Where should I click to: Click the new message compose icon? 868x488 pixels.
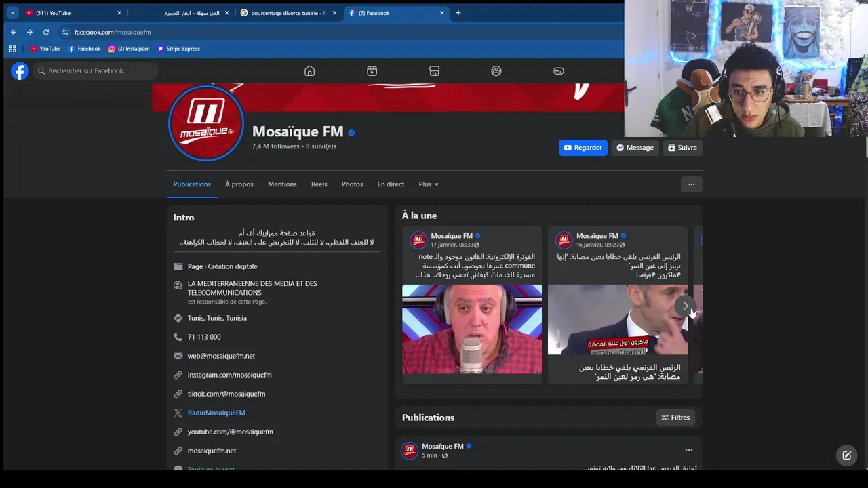tap(846, 455)
